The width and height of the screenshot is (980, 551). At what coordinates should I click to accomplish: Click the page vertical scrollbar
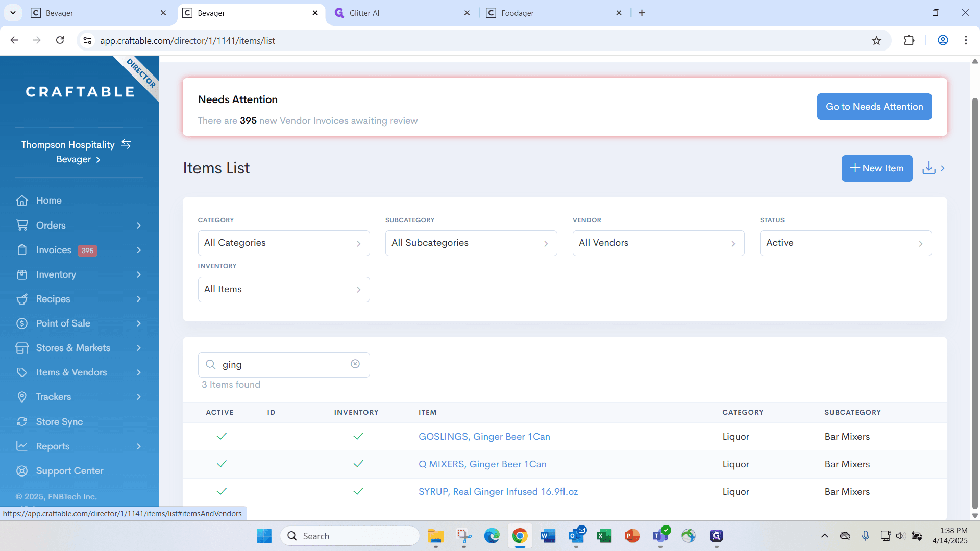[975, 303]
